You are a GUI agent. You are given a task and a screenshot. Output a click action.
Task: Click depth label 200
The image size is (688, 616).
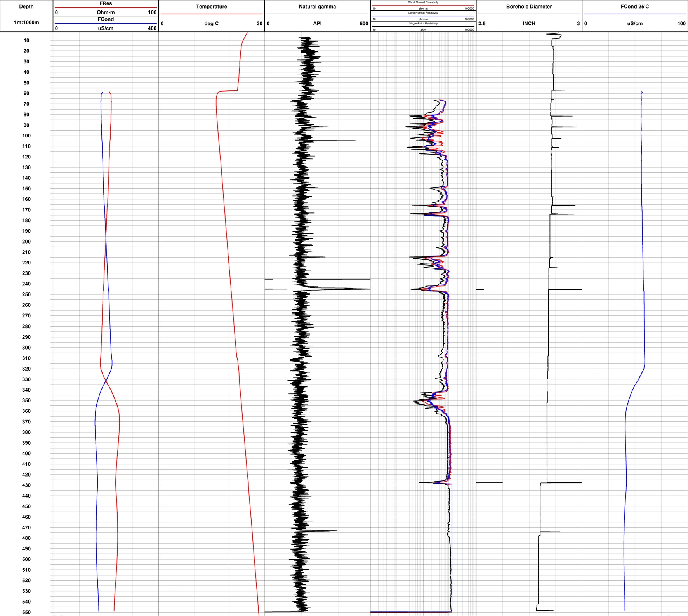pos(26,242)
